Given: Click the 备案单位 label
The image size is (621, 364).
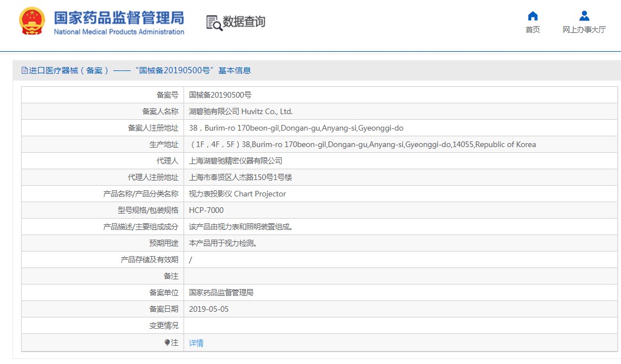Looking at the screenshot, I should point(164,293).
